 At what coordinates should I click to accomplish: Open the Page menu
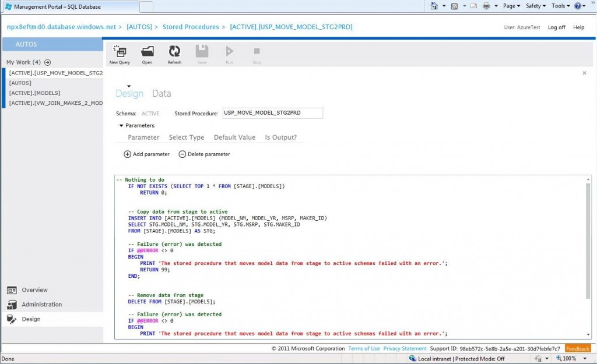tap(510, 5)
